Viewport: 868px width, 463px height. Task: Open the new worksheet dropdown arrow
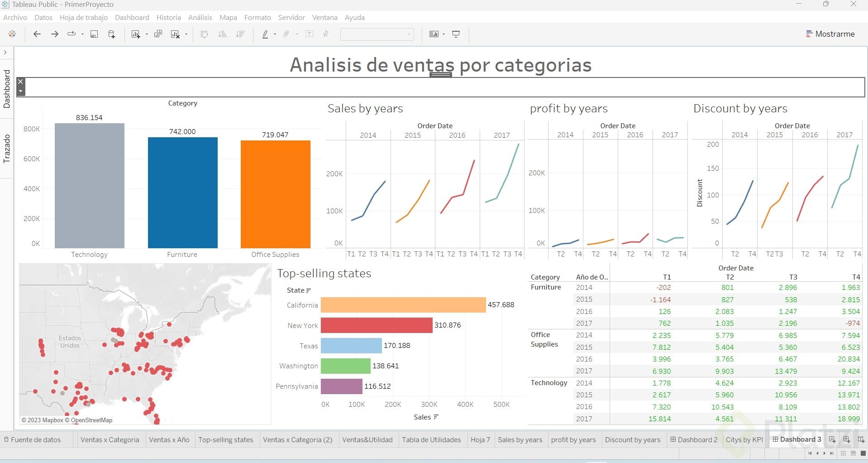click(147, 34)
